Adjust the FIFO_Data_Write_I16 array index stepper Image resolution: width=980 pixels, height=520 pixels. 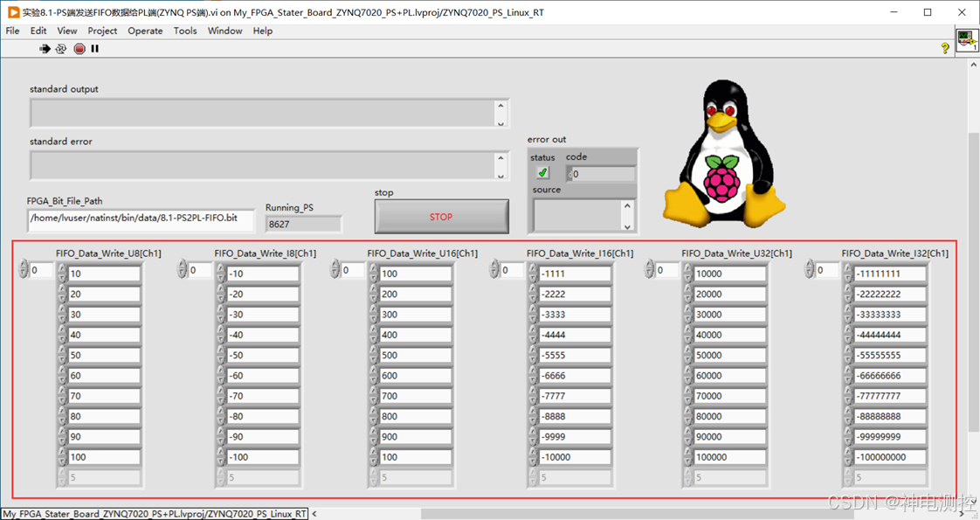click(494, 269)
